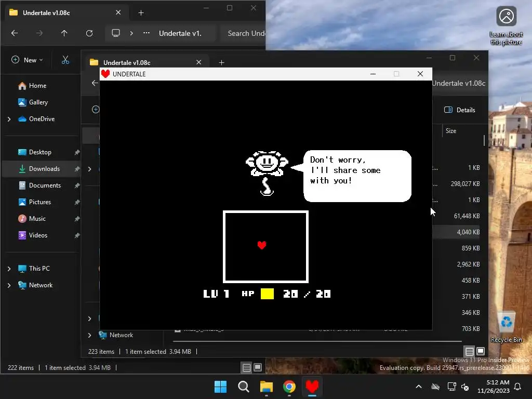
Task: Click Flowey the flower character
Action: [267, 173]
